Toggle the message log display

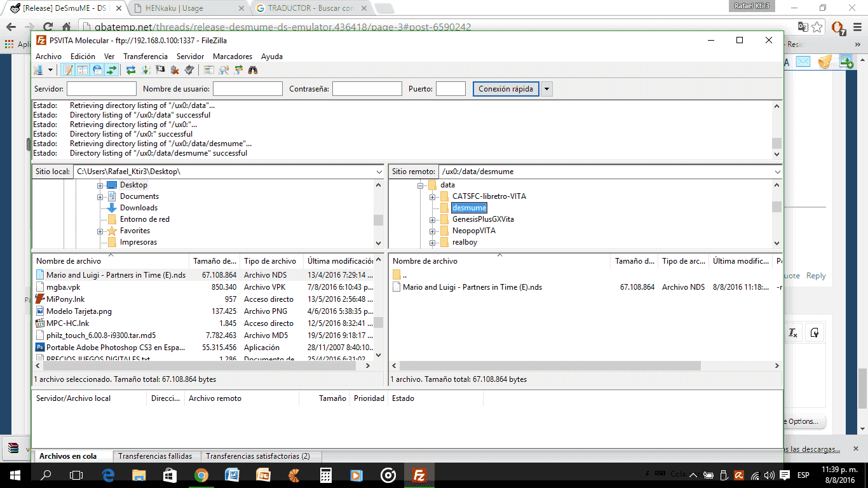click(x=68, y=70)
